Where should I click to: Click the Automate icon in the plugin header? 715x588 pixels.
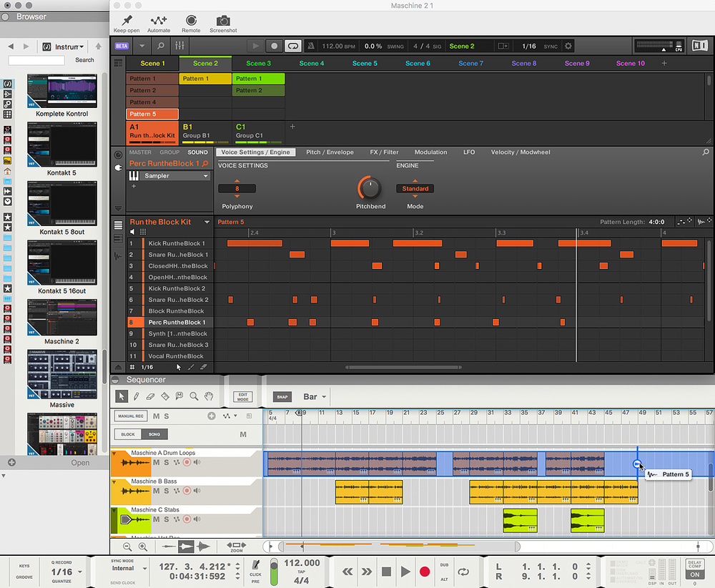[158, 21]
